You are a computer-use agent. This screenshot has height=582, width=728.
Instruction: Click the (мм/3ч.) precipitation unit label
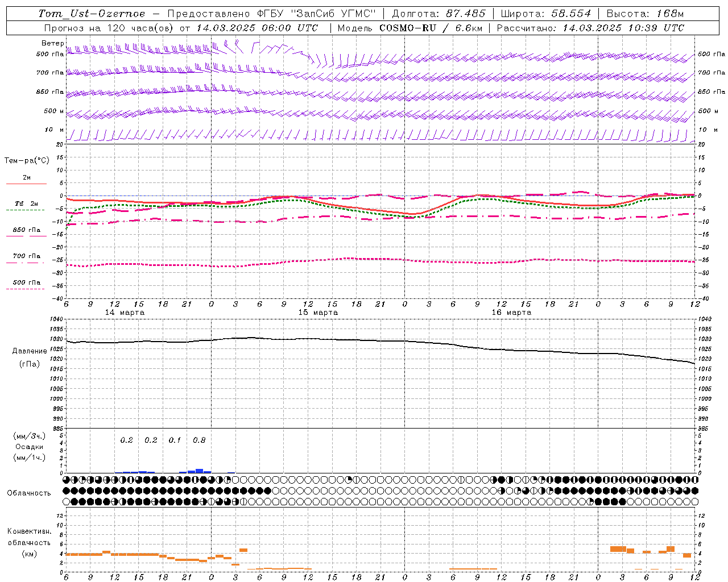point(30,436)
